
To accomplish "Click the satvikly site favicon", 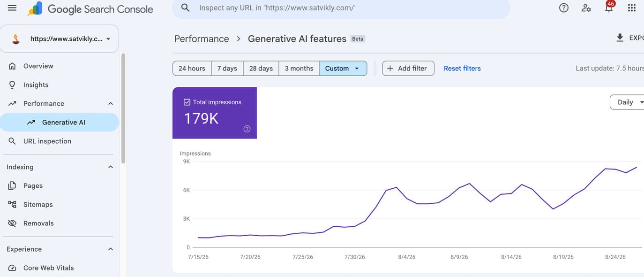I will tap(16, 38).
